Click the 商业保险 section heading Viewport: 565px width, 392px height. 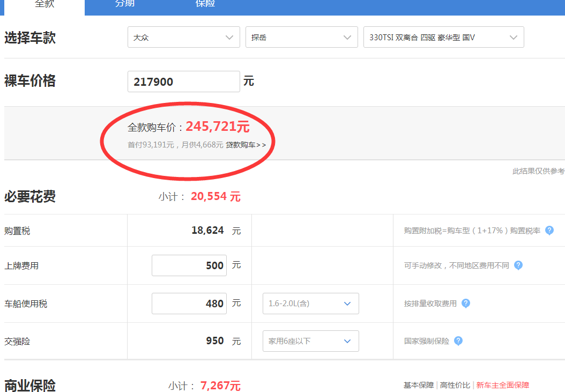pyautogui.click(x=30, y=386)
